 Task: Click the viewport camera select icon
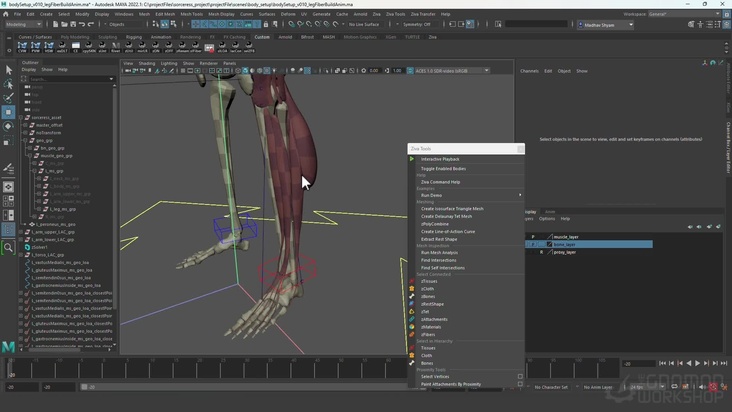127,71
